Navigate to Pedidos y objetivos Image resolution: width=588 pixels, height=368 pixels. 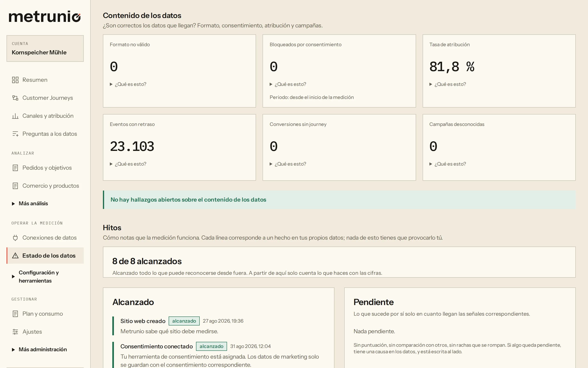tap(45, 168)
